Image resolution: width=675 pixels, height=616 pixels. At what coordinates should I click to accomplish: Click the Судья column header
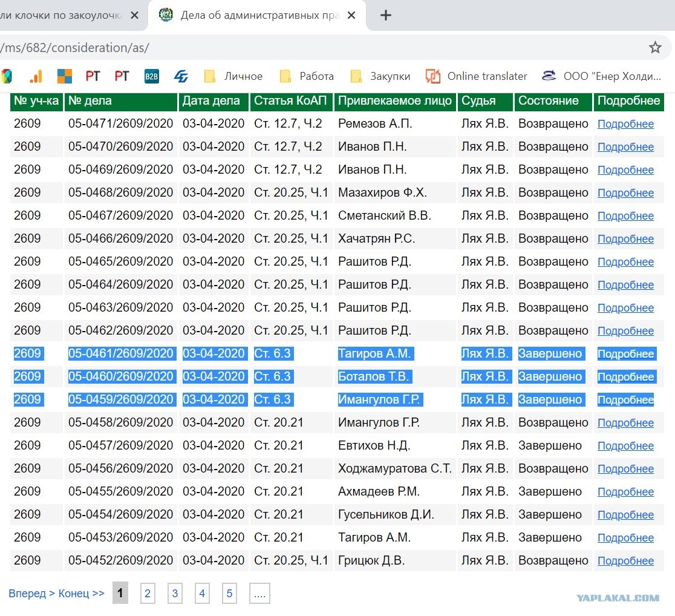click(485, 101)
